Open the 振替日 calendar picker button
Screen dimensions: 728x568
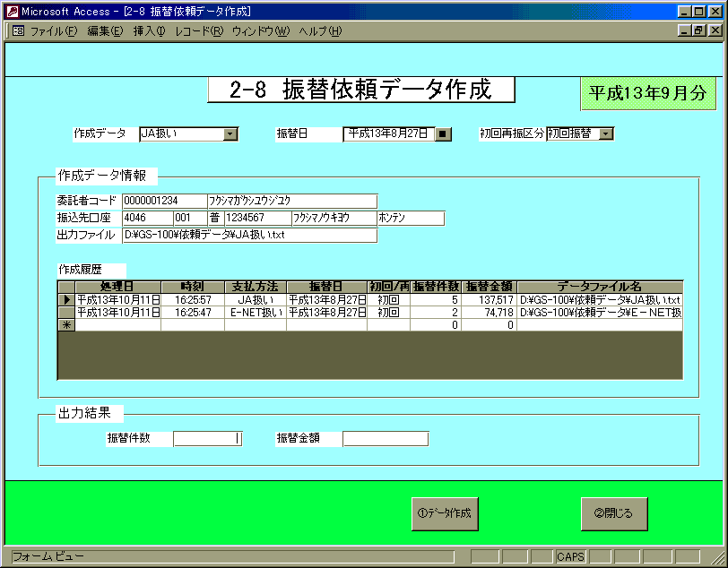[x=443, y=134]
